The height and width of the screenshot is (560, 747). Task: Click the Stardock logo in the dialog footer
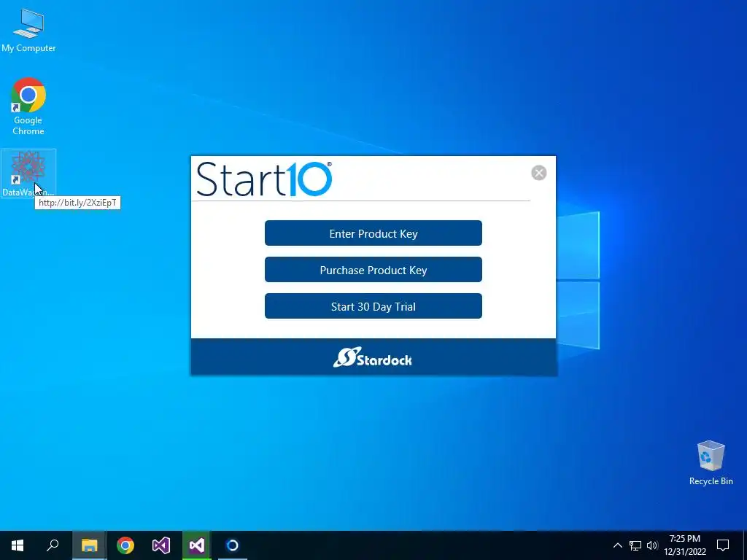coord(373,357)
